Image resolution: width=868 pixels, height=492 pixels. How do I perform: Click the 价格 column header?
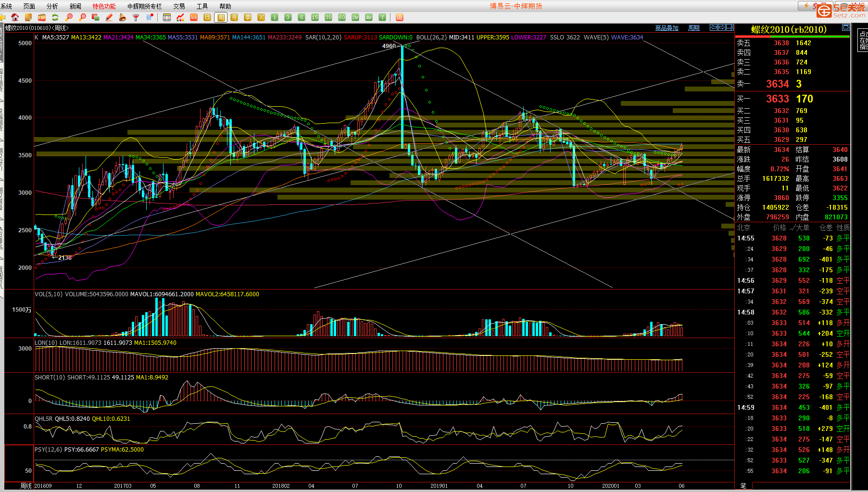[x=780, y=227]
